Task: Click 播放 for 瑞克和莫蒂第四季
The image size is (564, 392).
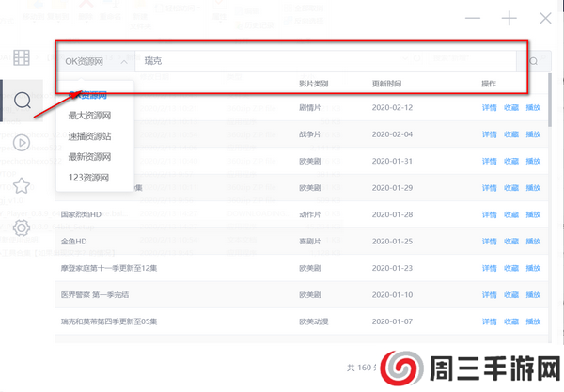Action: [x=533, y=321]
